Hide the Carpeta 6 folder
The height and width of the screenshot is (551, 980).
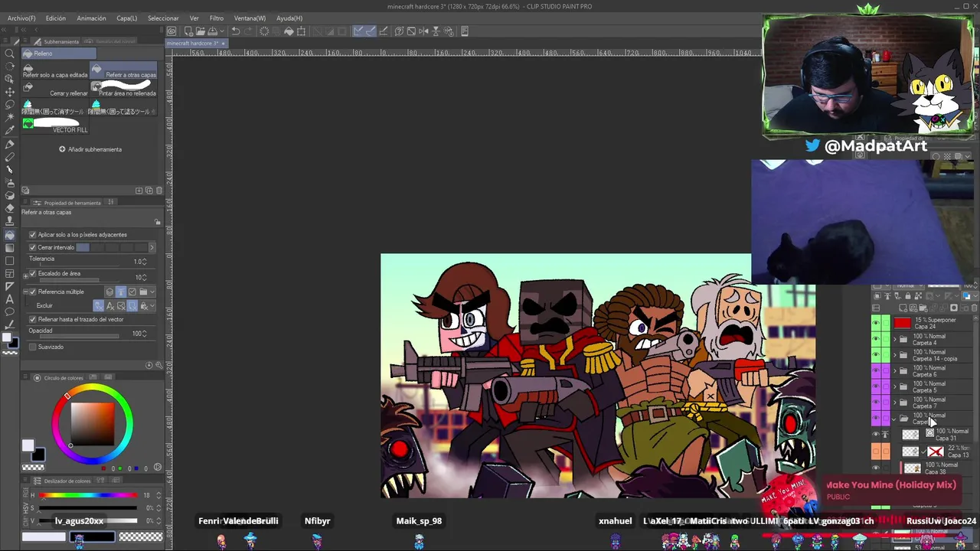[876, 370]
